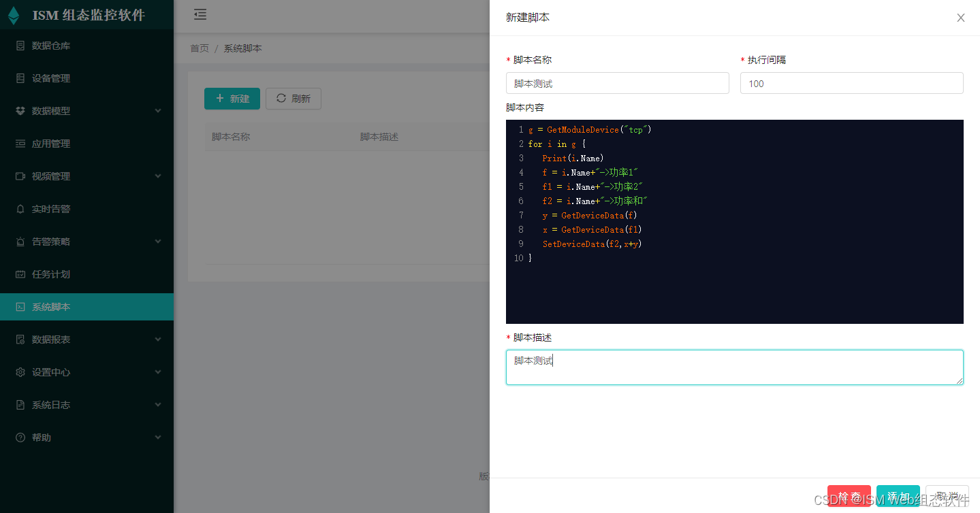Viewport: 980px width, 513px height.
Task: Open the 设备管理 menu item
Action: tap(86, 78)
